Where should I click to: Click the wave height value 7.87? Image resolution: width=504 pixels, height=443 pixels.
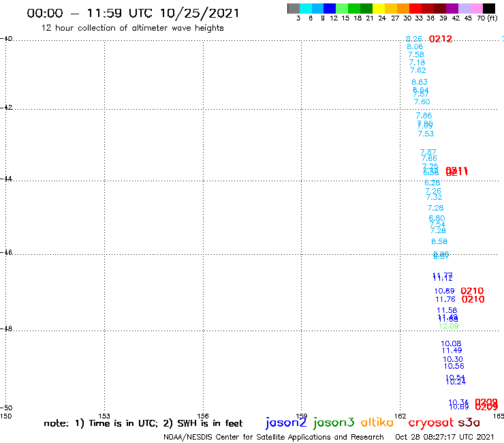point(428,152)
